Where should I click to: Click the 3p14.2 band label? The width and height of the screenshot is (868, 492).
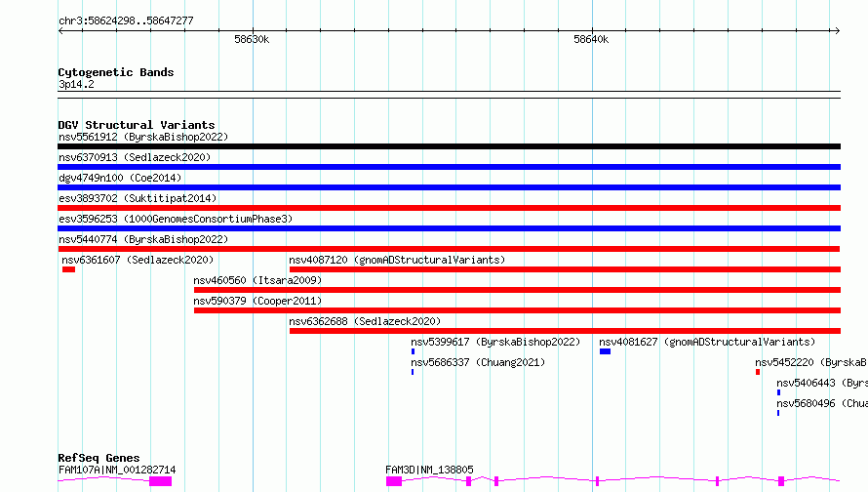pos(76,84)
